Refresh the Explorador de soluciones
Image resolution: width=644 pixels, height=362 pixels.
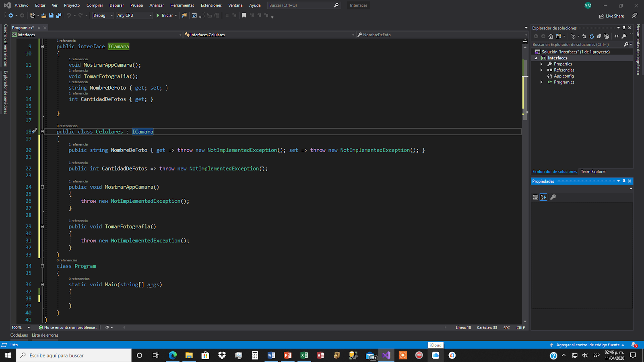pos(592,36)
